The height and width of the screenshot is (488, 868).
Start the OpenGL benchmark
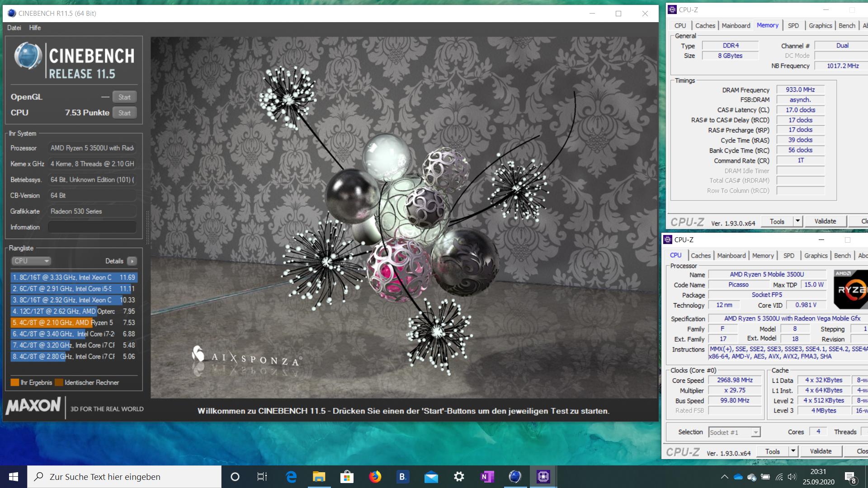(124, 97)
